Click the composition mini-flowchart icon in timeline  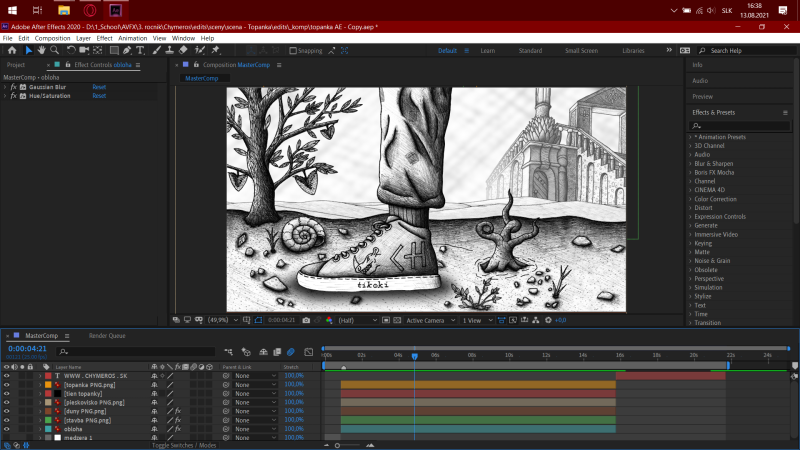point(229,352)
